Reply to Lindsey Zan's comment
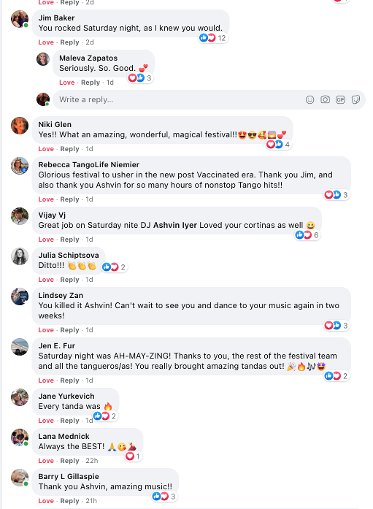The height and width of the screenshot is (509, 373). pyautogui.click(x=70, y=330)
